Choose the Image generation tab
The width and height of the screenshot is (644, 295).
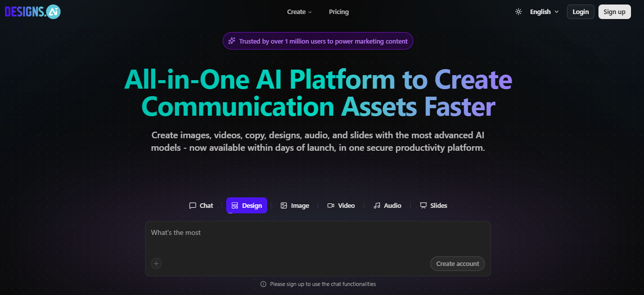pos(295,205)
